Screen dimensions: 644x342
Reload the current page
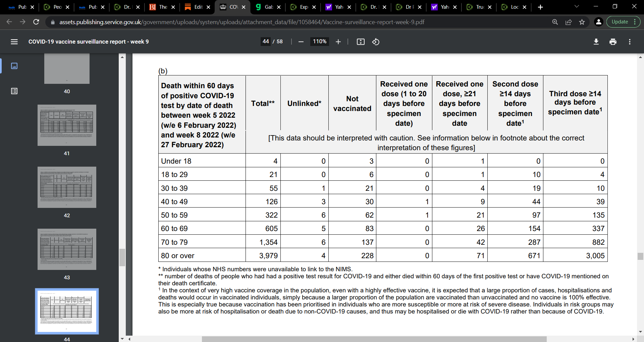[x=36, y=22]
